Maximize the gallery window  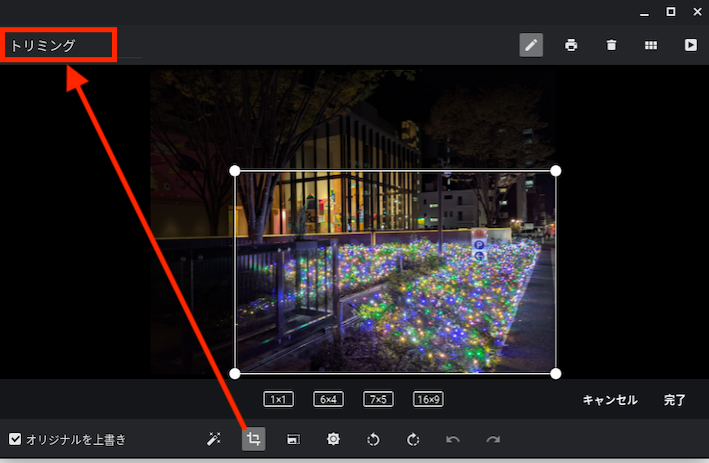point(671,12)
